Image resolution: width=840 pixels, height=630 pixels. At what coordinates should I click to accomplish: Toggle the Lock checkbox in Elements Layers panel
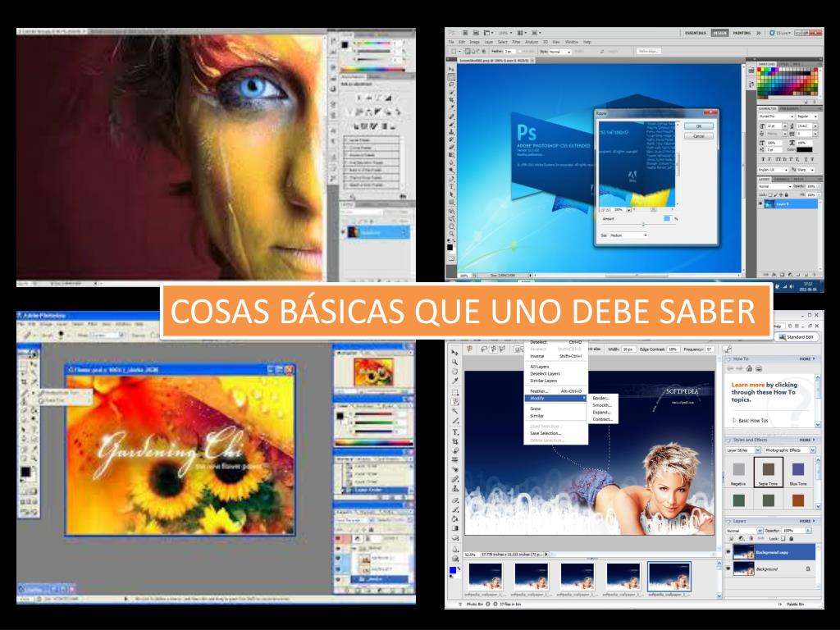[x=783, y=538]
